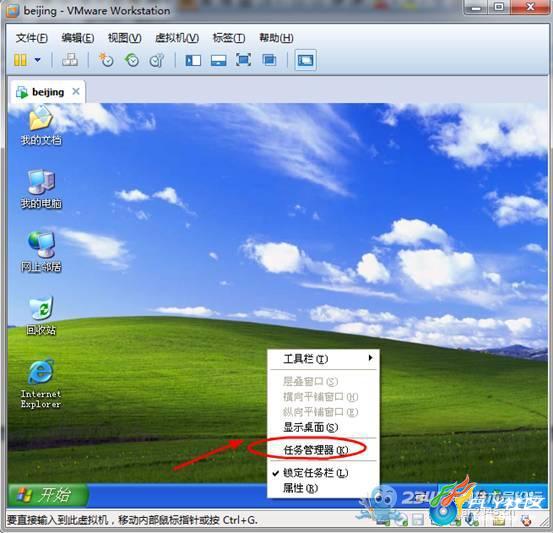This screenshot has width=553, height=533.
Task: Select the 我的电脑 desktop icon
Action: coord(41,189)
